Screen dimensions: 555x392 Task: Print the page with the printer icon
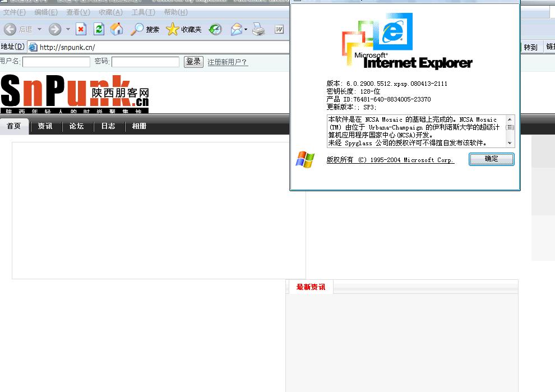pyautogui.click(x=258, y=29)
